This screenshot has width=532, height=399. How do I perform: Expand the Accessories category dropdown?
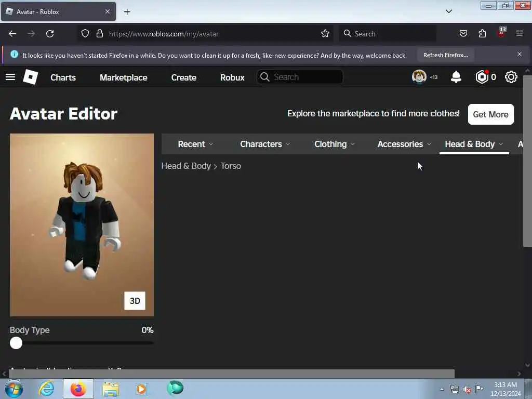pos(404,144)
